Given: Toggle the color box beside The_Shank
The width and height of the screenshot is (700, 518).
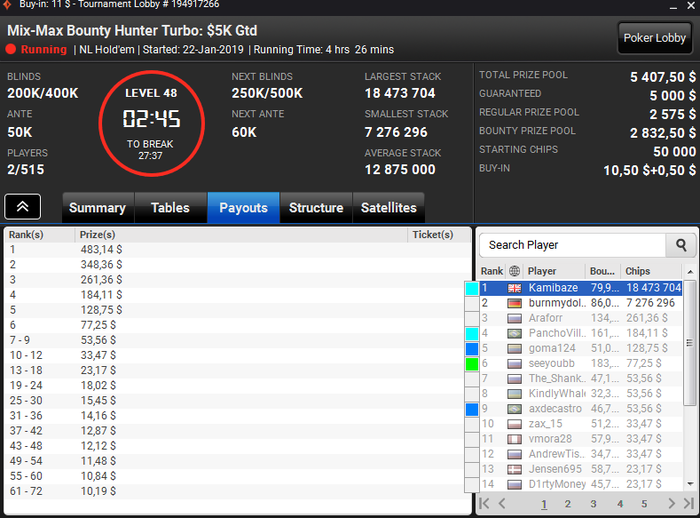Looking at the screenshot, I should 472,379.
